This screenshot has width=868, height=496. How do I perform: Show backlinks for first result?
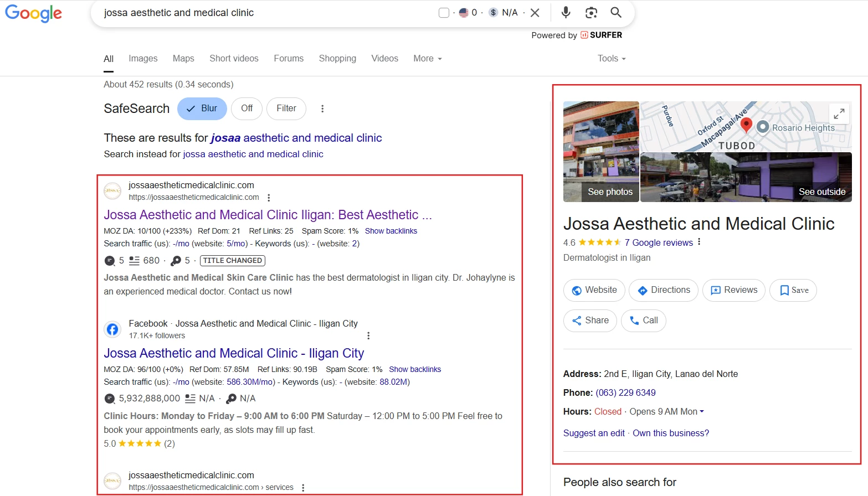point(391,231)
